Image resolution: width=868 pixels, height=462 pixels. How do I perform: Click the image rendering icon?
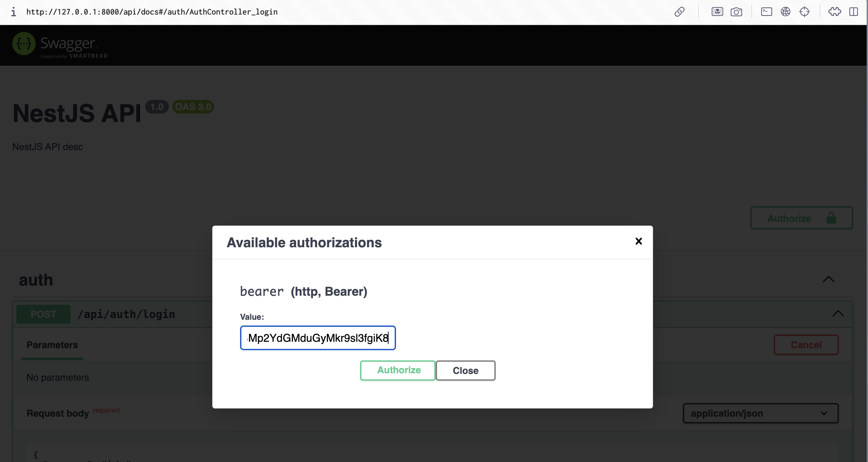717,12
